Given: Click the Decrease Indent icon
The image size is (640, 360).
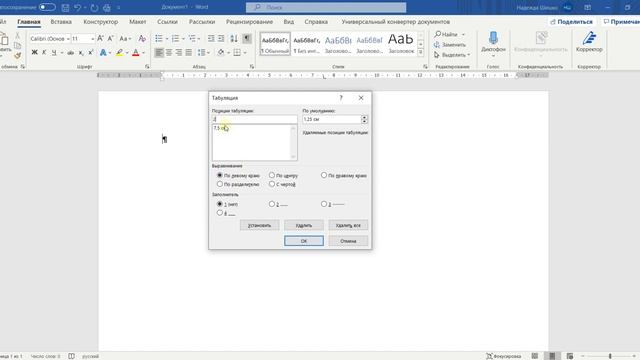Looking at the screenshot, I should [x=211, y=38].
